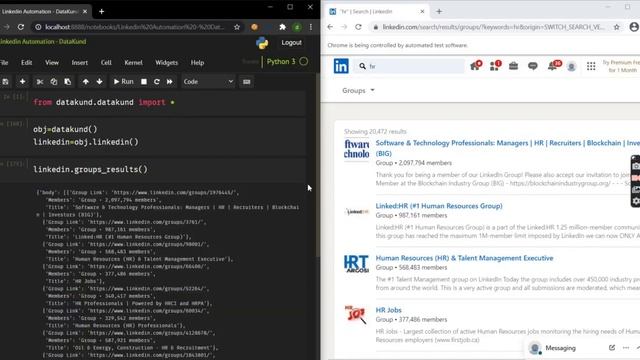Open new tab in Jupyter browser window

click(x=102, y=11)
